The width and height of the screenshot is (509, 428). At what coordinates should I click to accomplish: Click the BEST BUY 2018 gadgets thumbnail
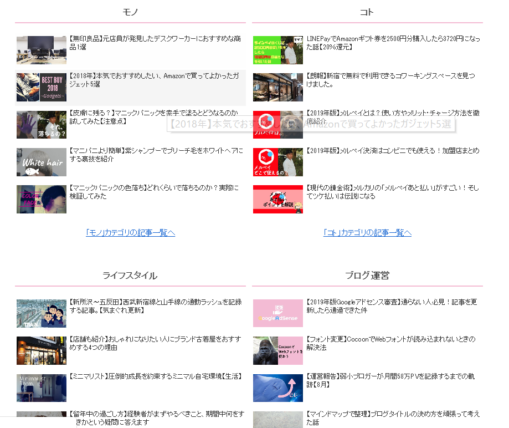click(x=42, y=87)
